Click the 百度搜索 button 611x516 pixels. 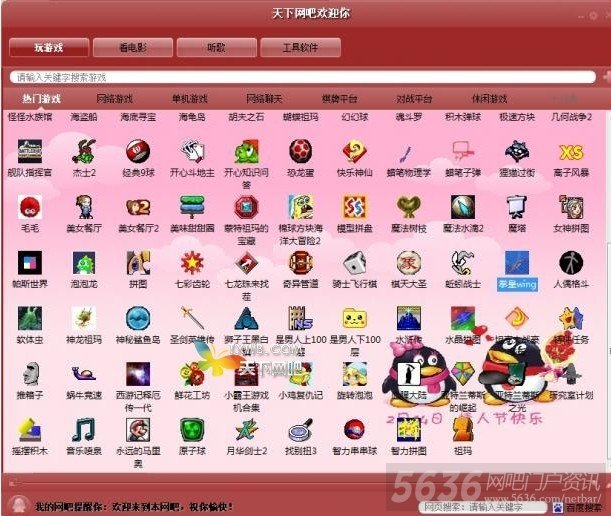pos(579,507)
